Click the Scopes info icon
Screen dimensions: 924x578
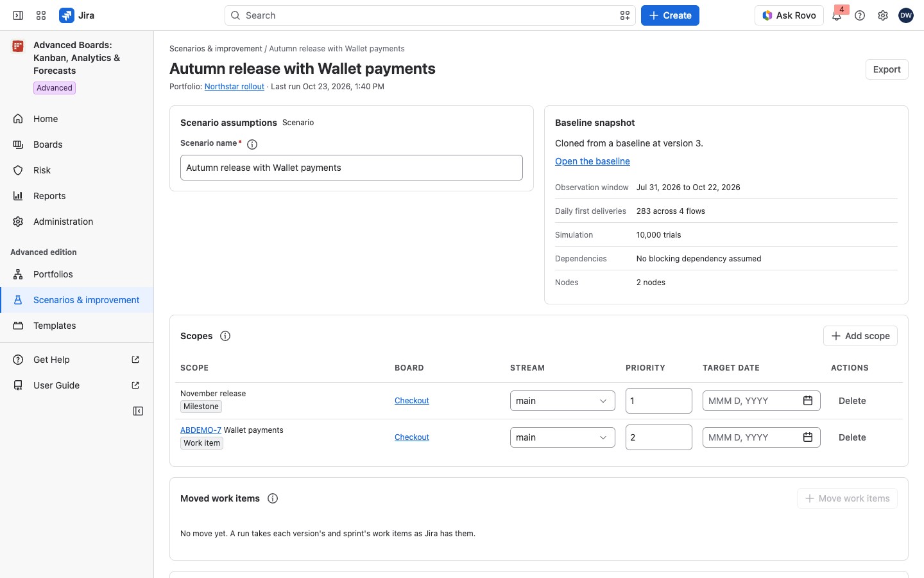(x=225, y=336)
